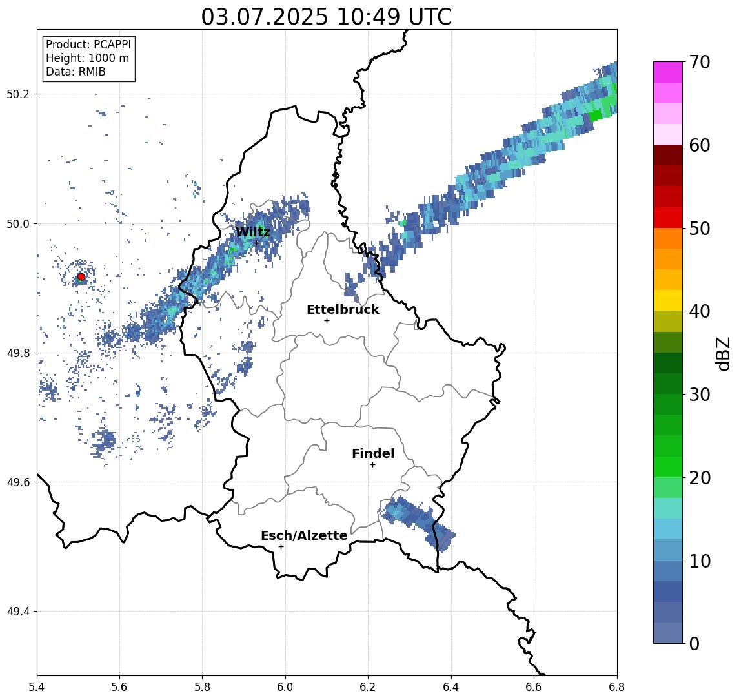Click the longitude axis label 5.4
This screenshot has width=739, height=700.
(x=37, y=687)
